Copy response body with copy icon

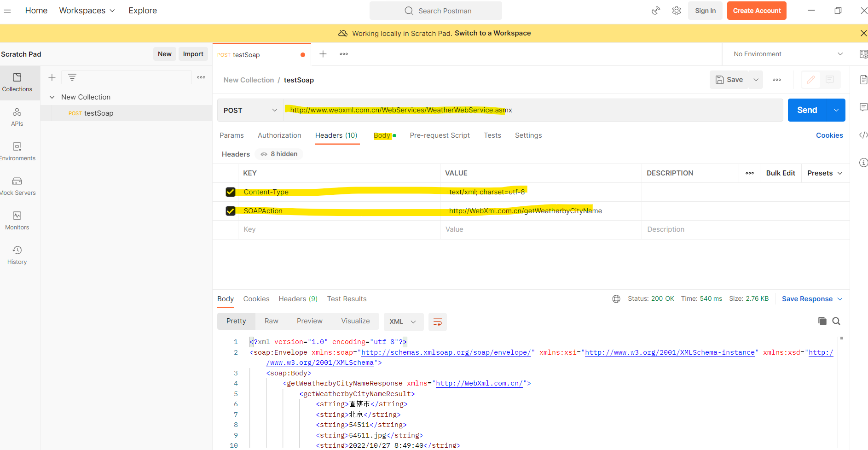[822, 321]
